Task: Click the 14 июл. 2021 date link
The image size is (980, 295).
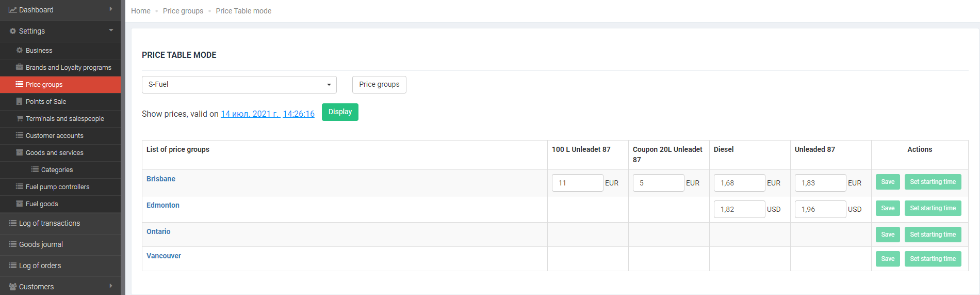Action: pos(250,114)
